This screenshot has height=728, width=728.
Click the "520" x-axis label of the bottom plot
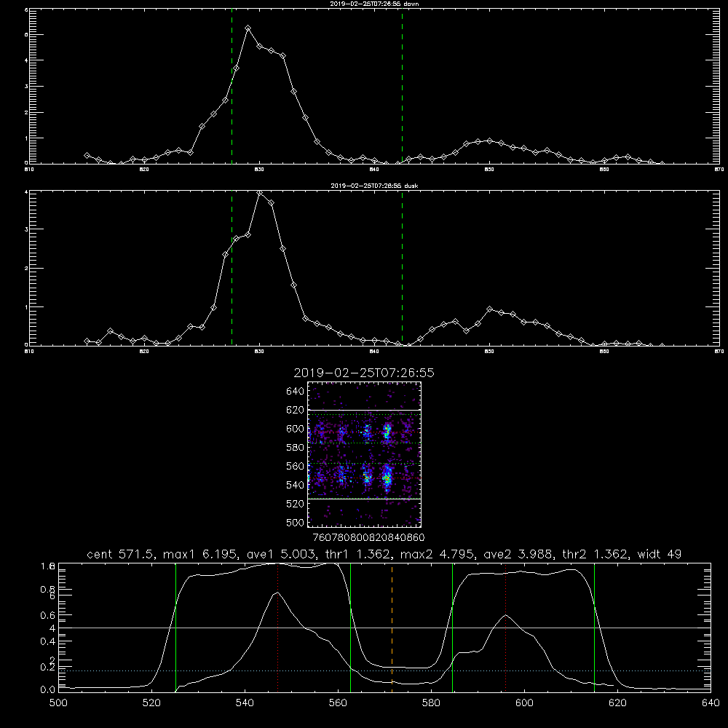pyautogui.click(x=152, y=703)
